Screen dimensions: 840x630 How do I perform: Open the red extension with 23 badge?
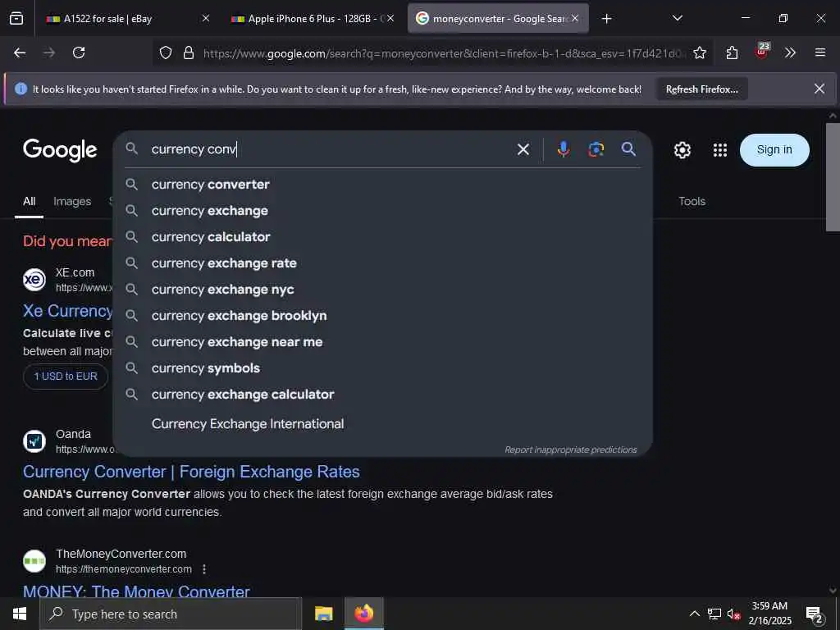[x=762, y=52]
